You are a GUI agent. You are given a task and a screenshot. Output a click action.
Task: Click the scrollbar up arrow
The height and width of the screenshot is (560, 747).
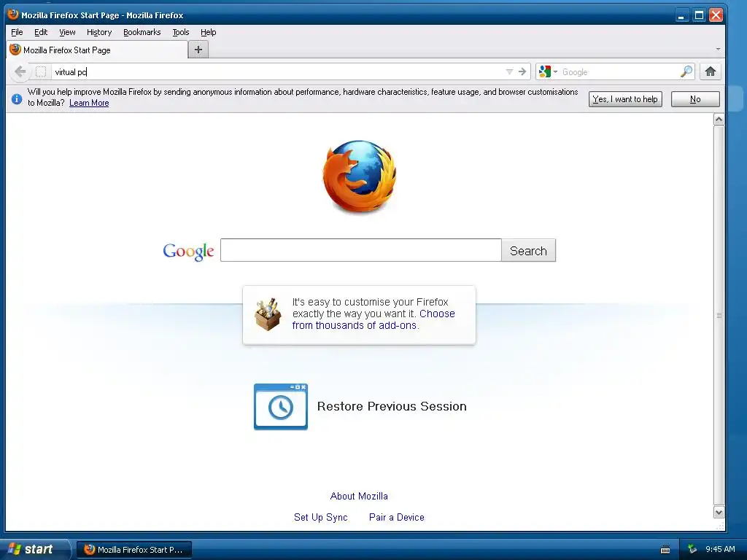click(x=719, y=119)
